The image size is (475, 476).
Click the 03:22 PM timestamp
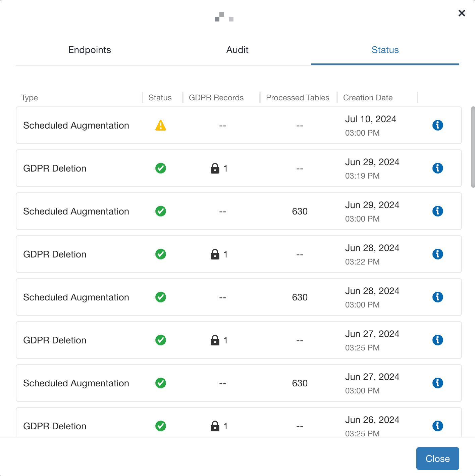coord(362,262)
